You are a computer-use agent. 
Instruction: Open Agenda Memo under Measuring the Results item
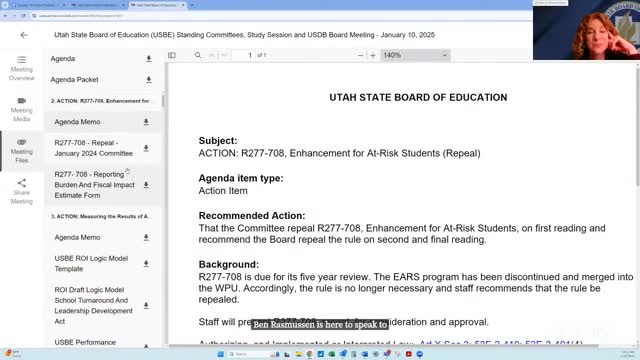click(77, 238)
